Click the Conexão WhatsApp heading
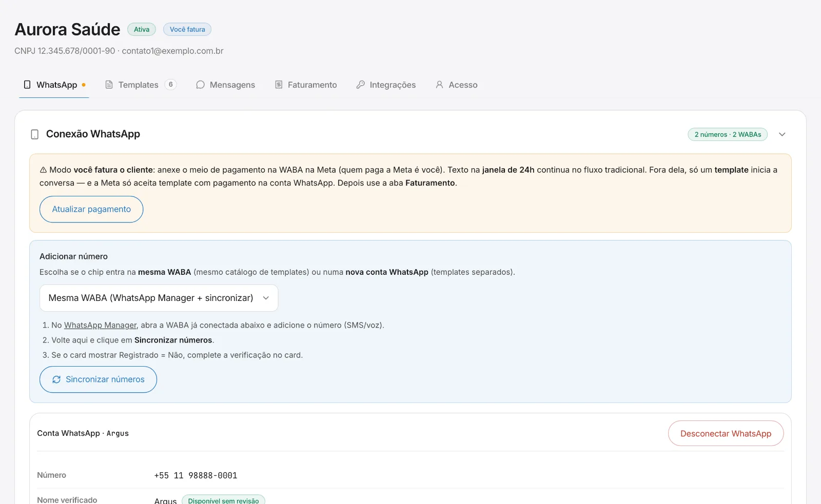821x504 pixels. point(93,134)
